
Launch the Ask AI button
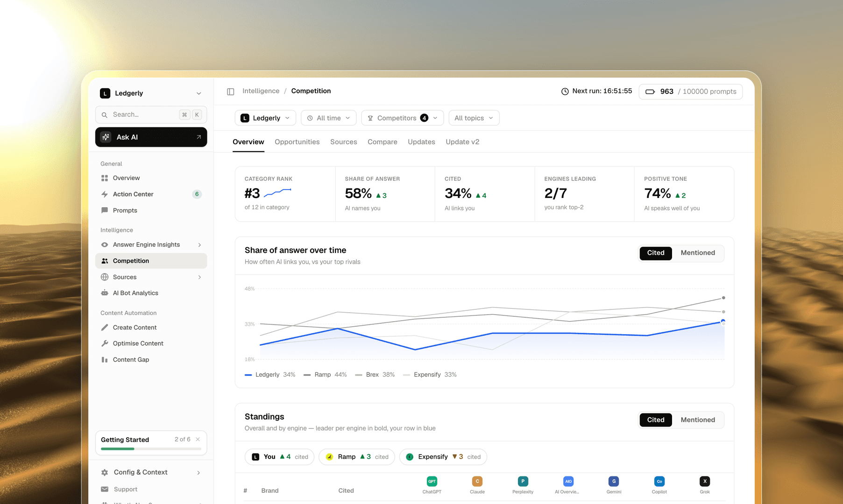(151, 137)
